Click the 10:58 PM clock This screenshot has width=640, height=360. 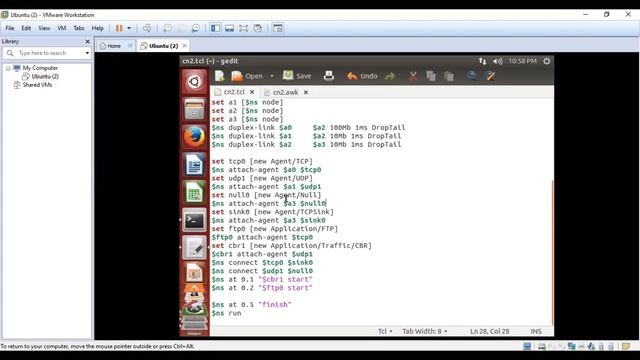click(522, 61)
